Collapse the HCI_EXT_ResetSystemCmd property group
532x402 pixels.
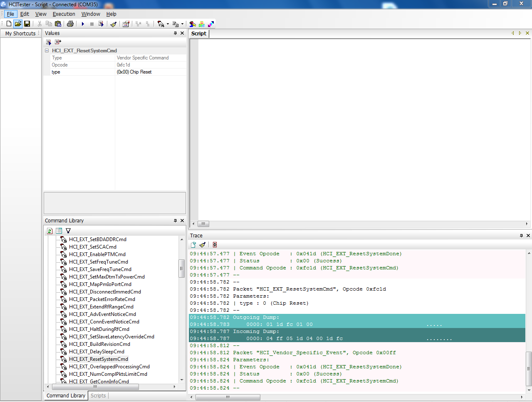47,51
